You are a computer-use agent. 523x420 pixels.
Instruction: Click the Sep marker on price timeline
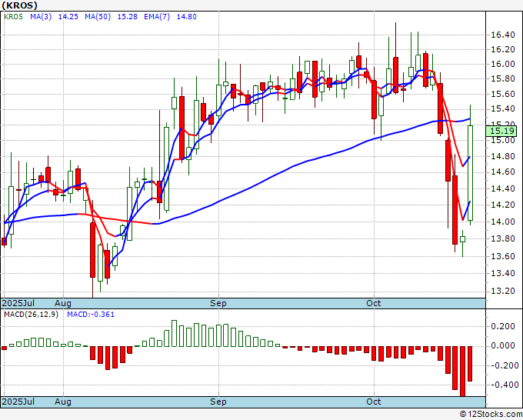tap(218, 303)
